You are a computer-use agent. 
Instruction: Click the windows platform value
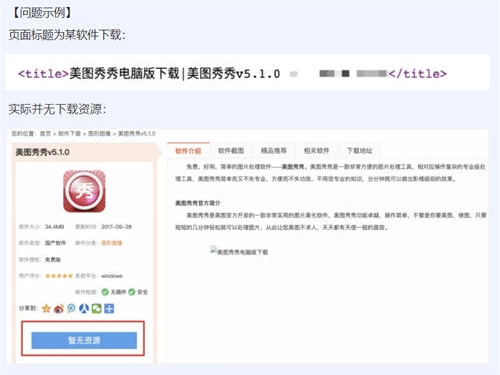(112, 276)
